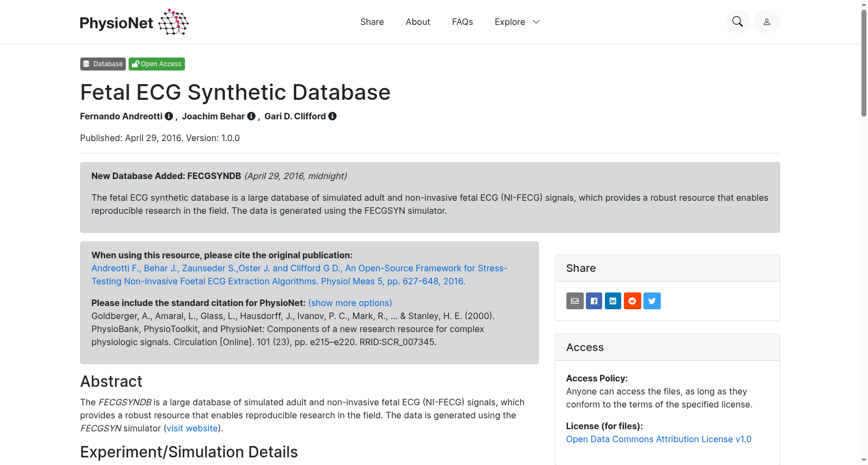Share on Reddit icon

click(633, 301)
